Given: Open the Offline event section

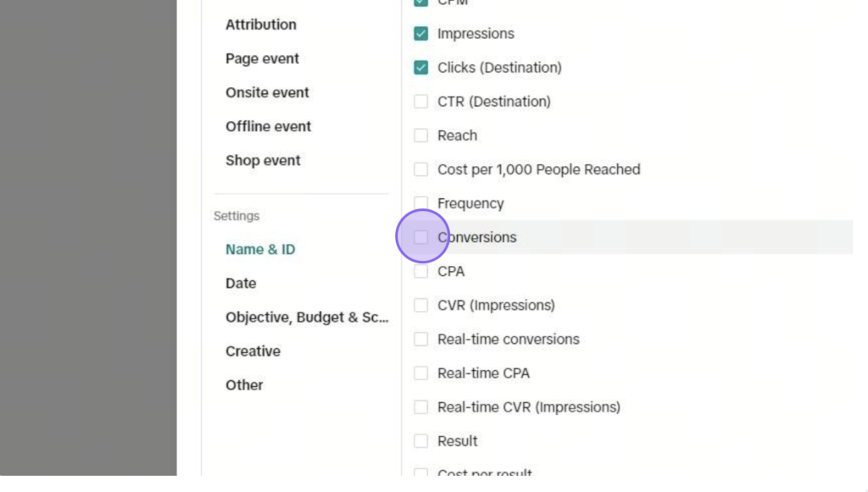Looking at the screenshot, I should point(268,126).
